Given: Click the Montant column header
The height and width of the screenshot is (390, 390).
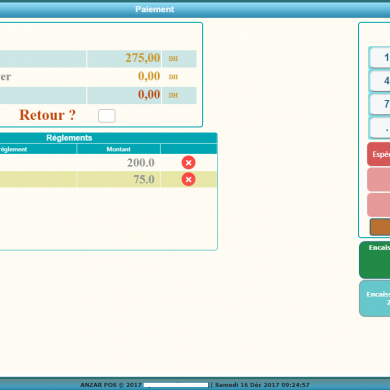Looking at the screenshot, I should point(118,149).
